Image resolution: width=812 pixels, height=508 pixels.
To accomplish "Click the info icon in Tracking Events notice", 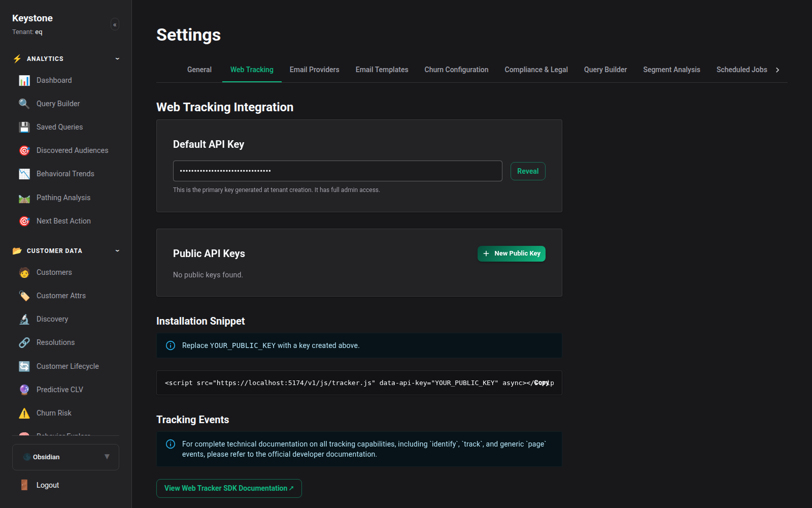I will pyautogui.click(x=171, y=444).
